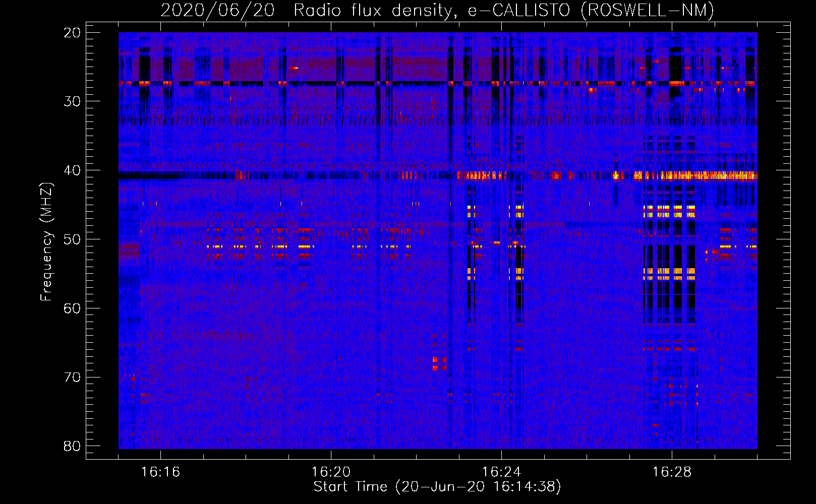Click the "Start Time (20-Jun-20 16:14:38)" x-axis label

(437, 487)
